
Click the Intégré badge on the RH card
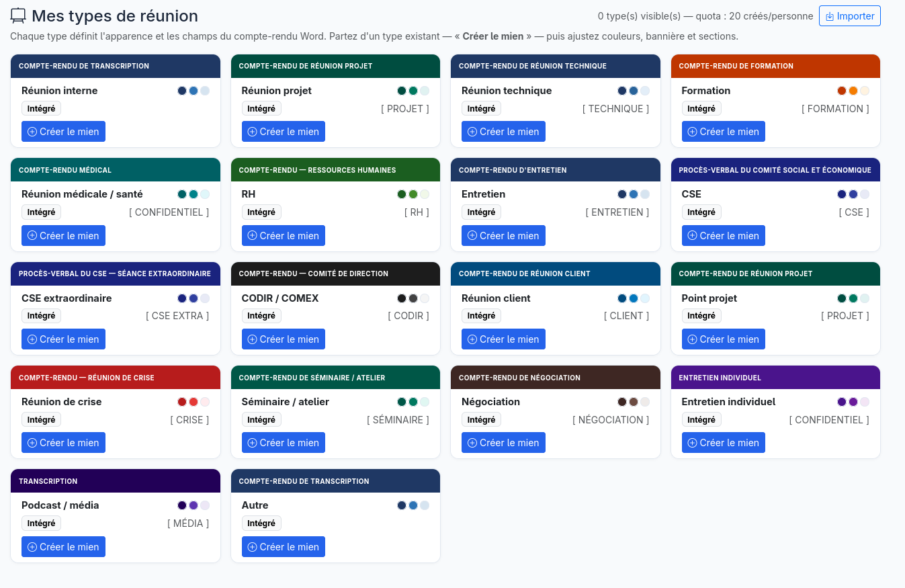click(x=261, y=212)
